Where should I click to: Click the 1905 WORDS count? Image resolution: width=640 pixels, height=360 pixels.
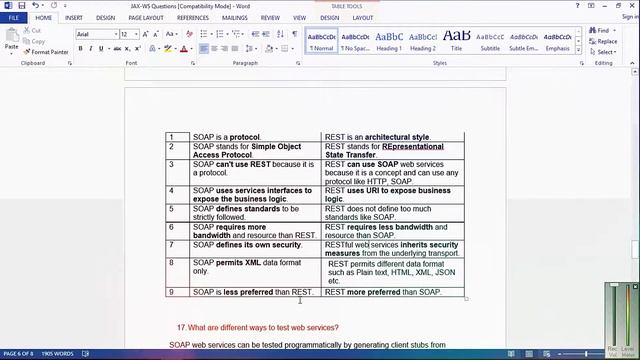[x=58, y=353]
